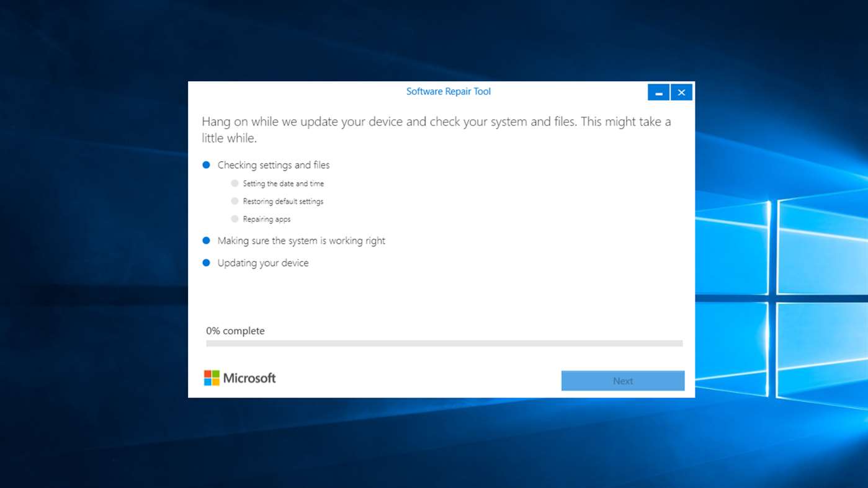Select the 'Repairing apps' text
Image resolution: width=868 pixels, height=488 pixels.
267,219
